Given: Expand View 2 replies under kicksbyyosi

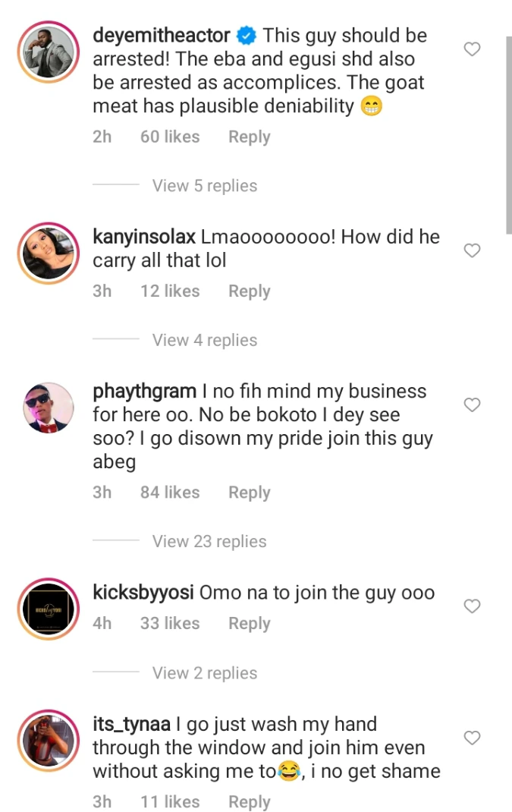Looking at the screenshot, I should pos(204,673).
